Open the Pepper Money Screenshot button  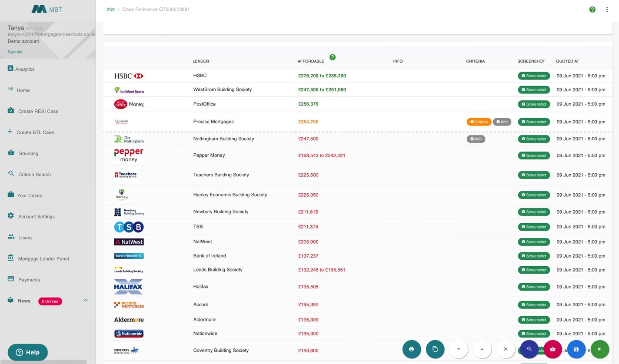(x=534, y=156)
